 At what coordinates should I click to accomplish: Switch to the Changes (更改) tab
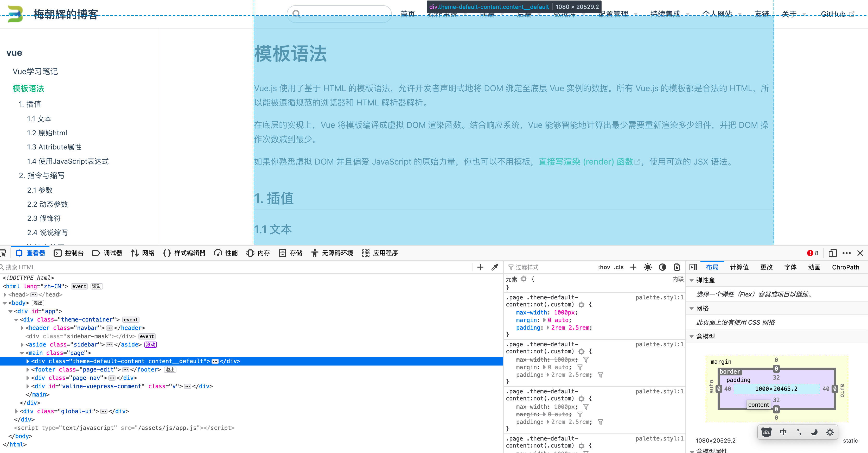point(766,267)
